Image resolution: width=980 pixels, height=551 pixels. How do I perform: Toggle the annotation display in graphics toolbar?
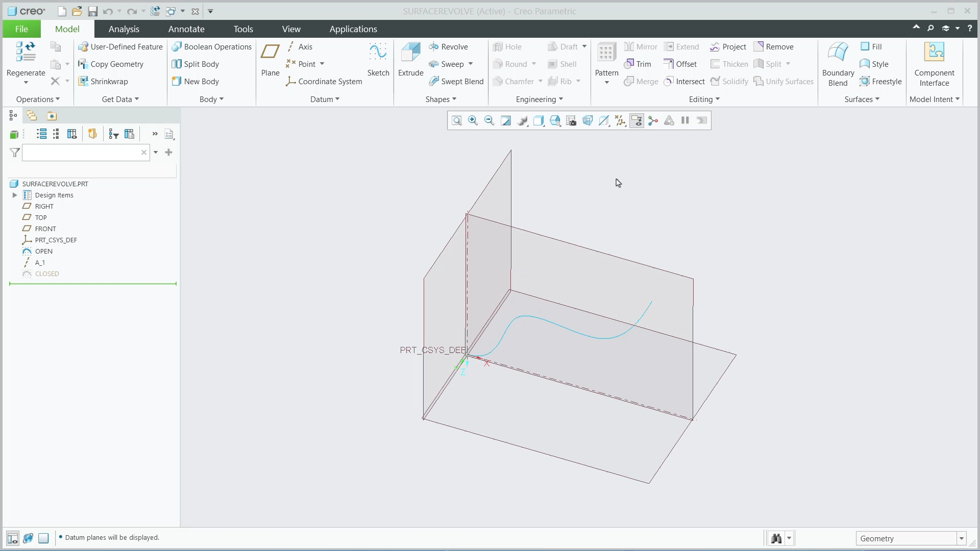tap(636, 120)
